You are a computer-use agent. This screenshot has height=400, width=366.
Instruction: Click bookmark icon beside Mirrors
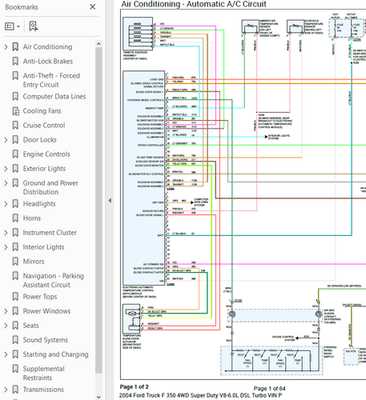[x=15, y=261]
